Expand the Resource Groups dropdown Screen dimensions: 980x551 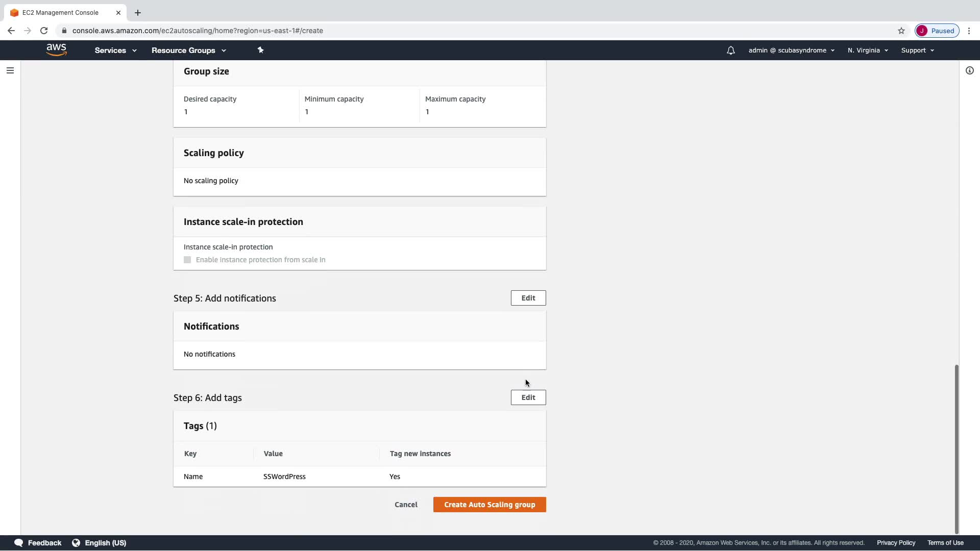pos(188,51)
